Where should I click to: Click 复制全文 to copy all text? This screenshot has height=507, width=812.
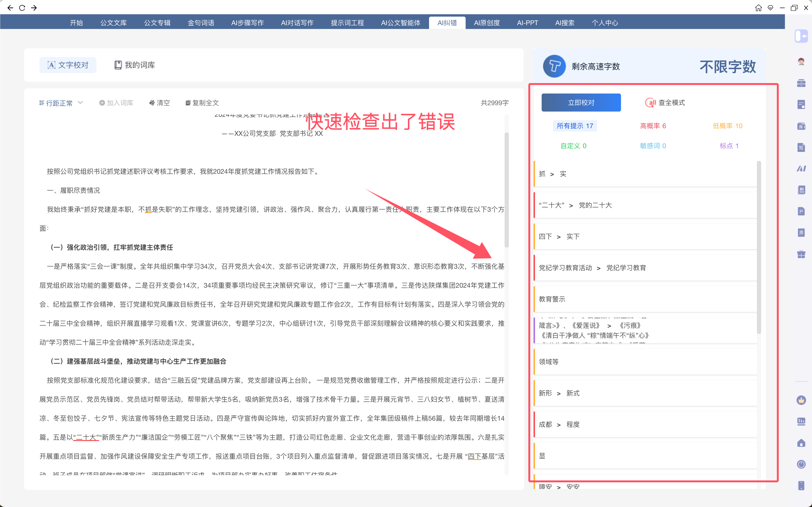point(202,103)
